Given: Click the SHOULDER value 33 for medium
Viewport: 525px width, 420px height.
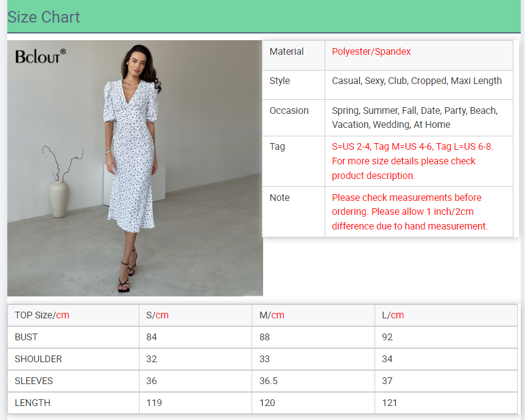Looking at the screenshot, I should click(x=264, y=359).
